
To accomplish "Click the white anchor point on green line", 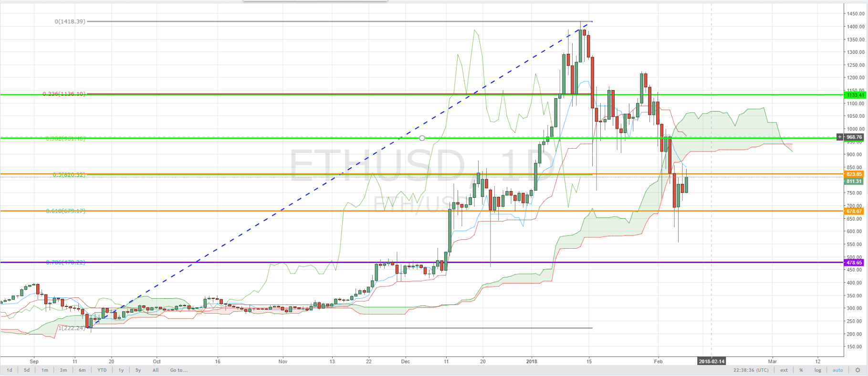I will pos(422,138).
